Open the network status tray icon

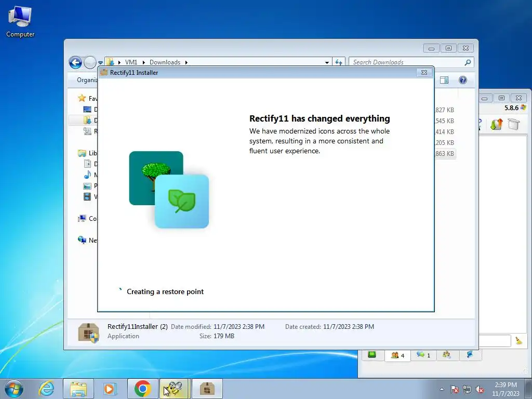467,389
